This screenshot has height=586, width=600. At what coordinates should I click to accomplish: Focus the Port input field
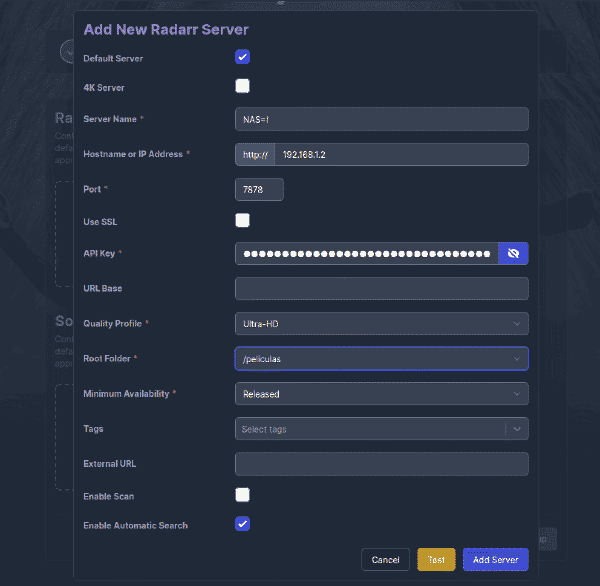coord(259,189)
